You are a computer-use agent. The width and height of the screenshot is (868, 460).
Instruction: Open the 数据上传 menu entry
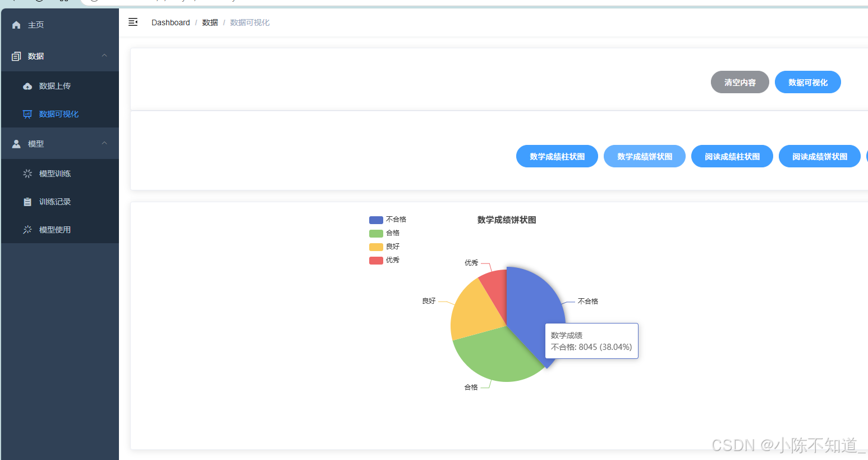tap(60, 86)
